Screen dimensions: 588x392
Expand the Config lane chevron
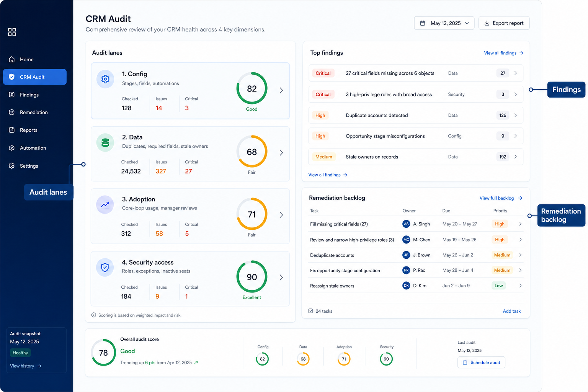pyautogui.click(x=281, y=90)
